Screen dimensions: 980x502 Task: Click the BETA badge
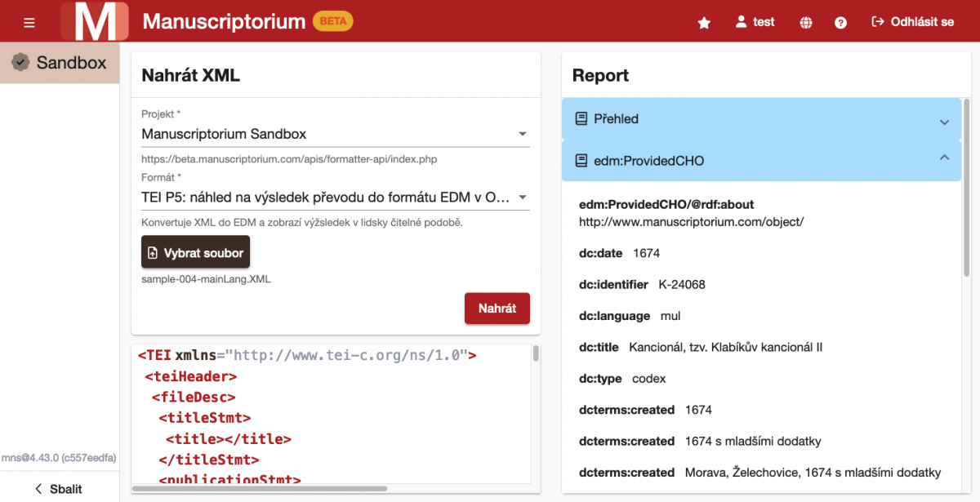tap(333, 21)
